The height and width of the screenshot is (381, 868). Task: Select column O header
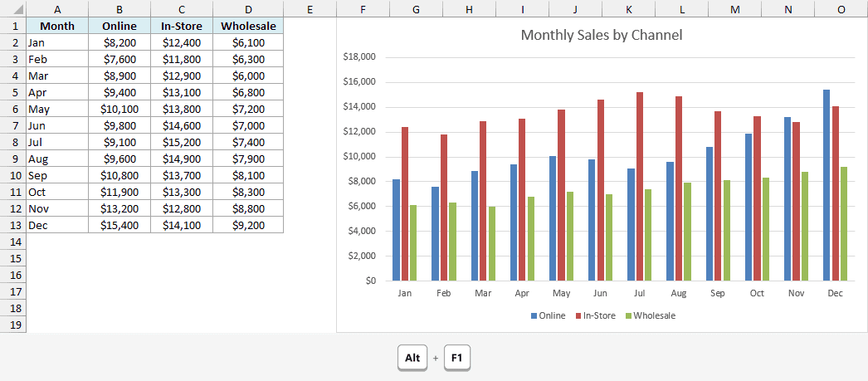click(841, 9)
